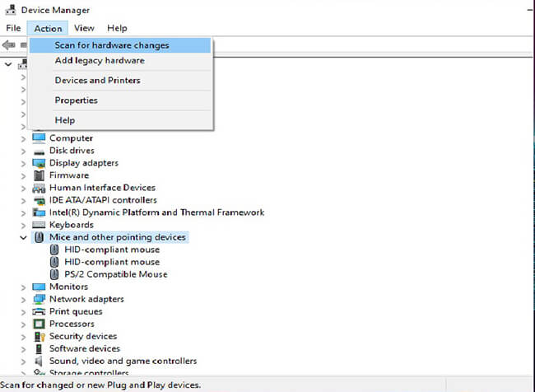Click status bar text 'Scan for changed or new Plug and Play devices.'
This screenshot has width=535, height=392.
[100, 385]
